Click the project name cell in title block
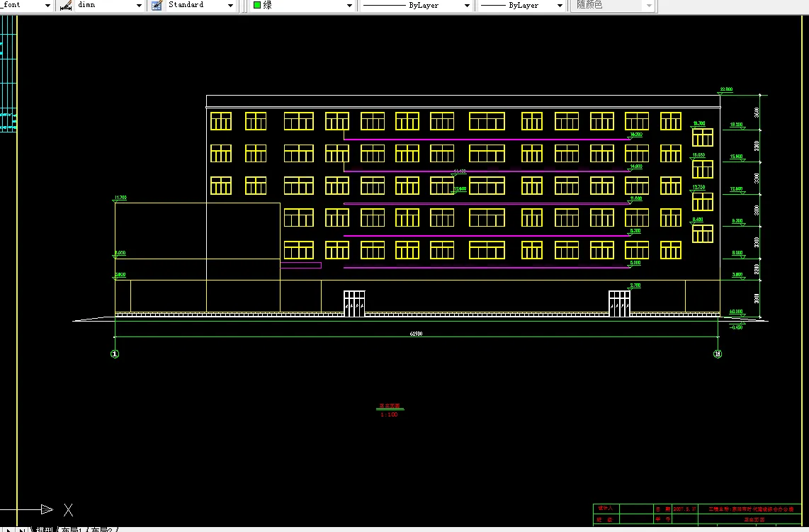 pyautogui.click(x=749, y=509)
